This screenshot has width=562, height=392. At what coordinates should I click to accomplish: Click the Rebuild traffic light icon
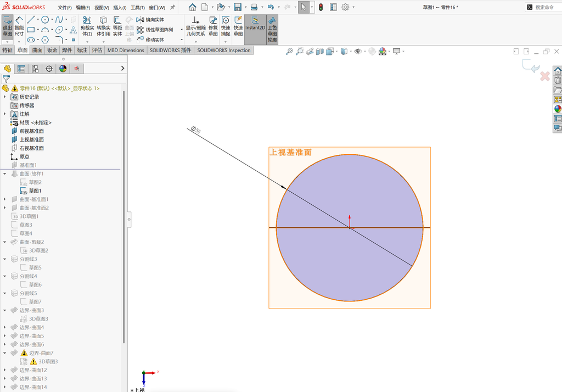[x=321, y=7]
